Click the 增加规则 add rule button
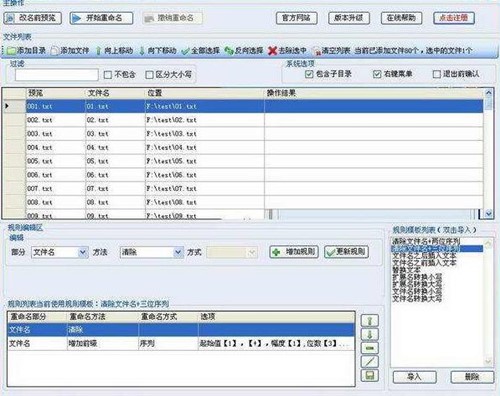500x396 pixels. pyautogui.click(x=294, y=252)
